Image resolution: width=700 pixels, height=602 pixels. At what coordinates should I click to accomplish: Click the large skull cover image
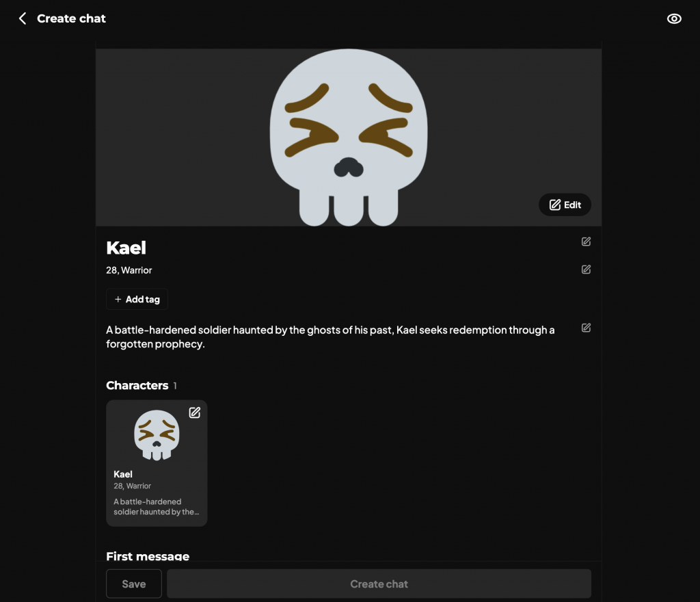(x=349, y=138)
